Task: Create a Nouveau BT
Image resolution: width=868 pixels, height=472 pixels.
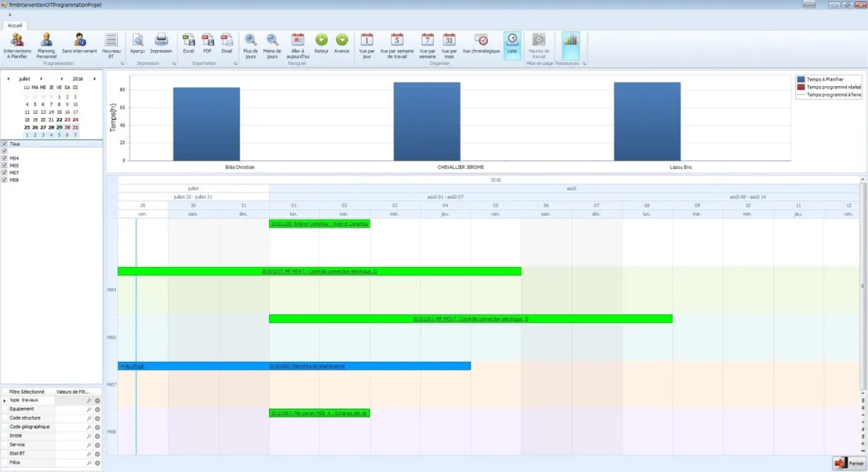Action: click(111, 45)
